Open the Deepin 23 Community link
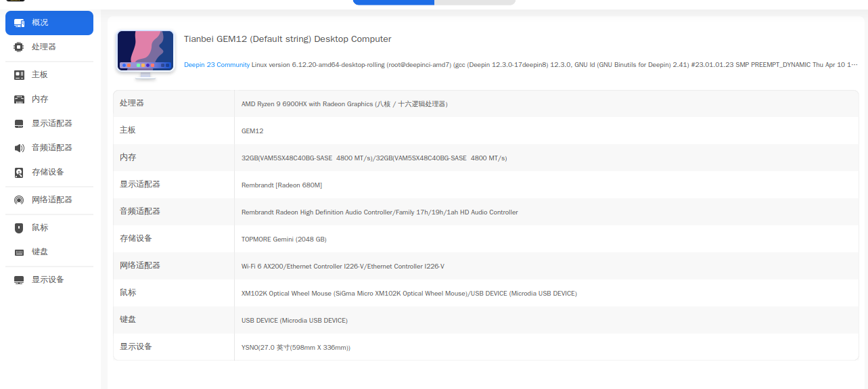 216,65
